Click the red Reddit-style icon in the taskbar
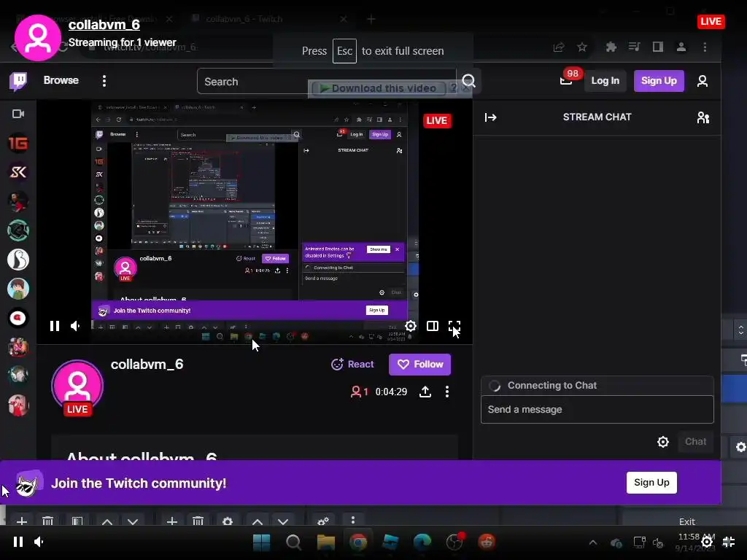This screenshot has height=560, width=747. (487, 542)
